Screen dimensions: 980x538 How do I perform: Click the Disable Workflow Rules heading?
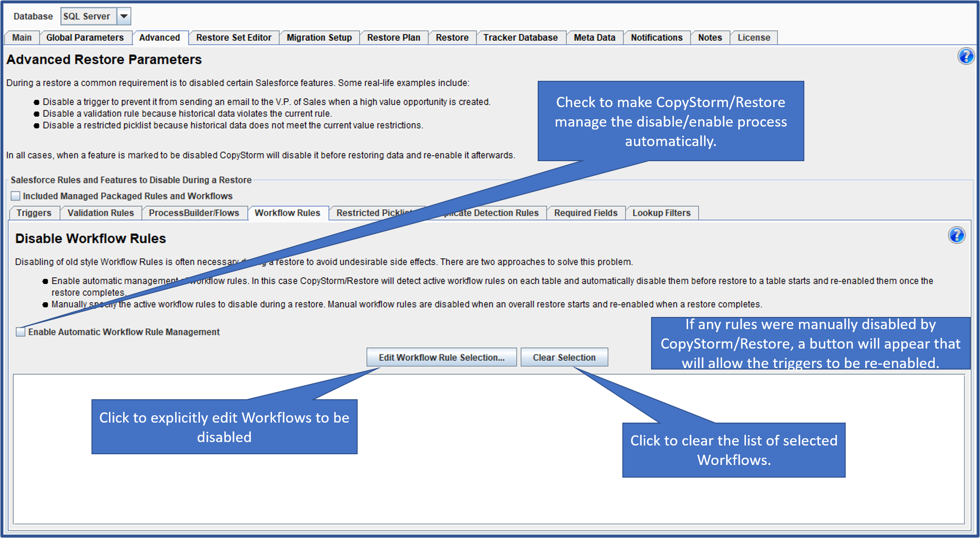tap(91, 239)
